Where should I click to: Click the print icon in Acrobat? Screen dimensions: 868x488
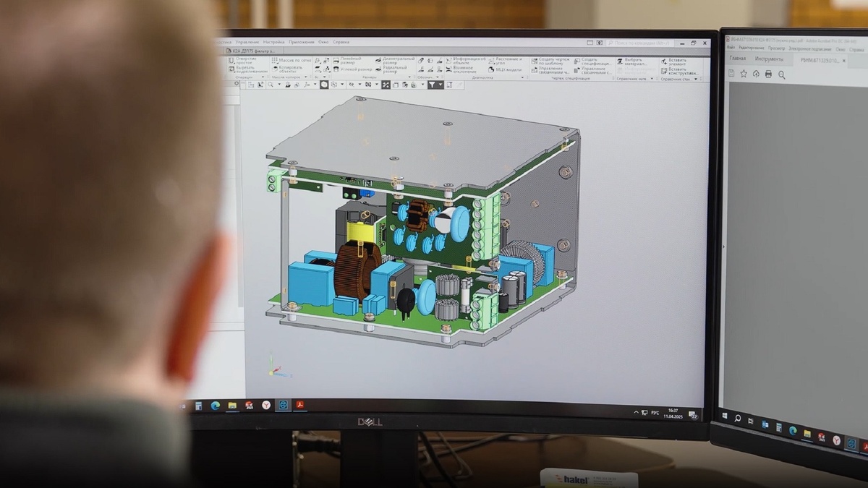tap(768, 74)
